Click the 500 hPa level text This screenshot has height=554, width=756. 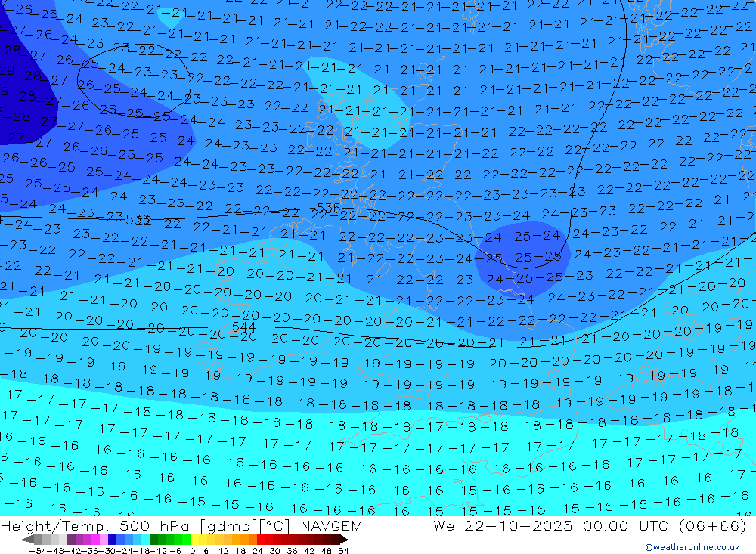tap(153, 526)
